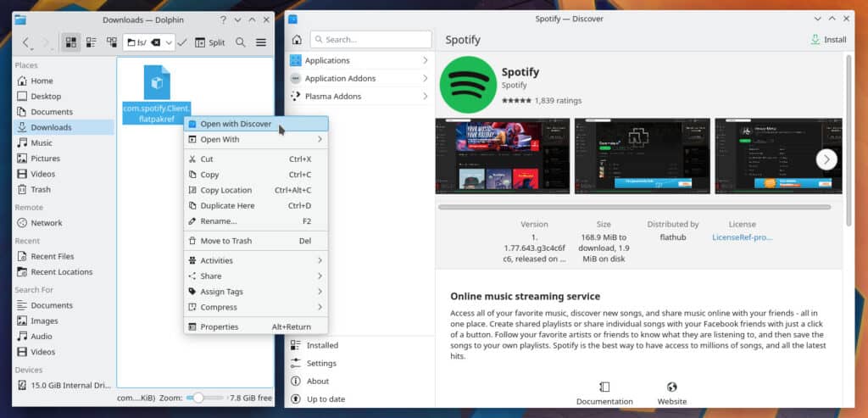Click the screenshots horizontal scrollbar
Viewport: 868px width, 418px height.
(634, 207)
